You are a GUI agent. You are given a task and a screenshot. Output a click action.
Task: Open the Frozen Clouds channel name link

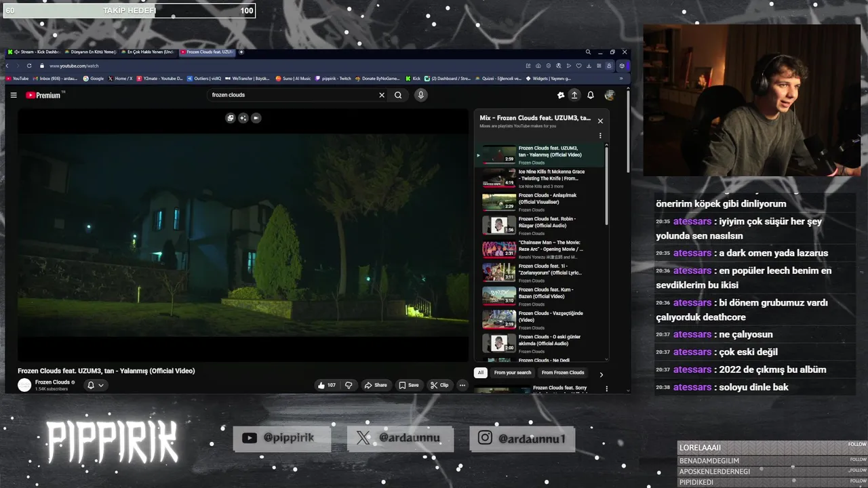pos(52,382)
